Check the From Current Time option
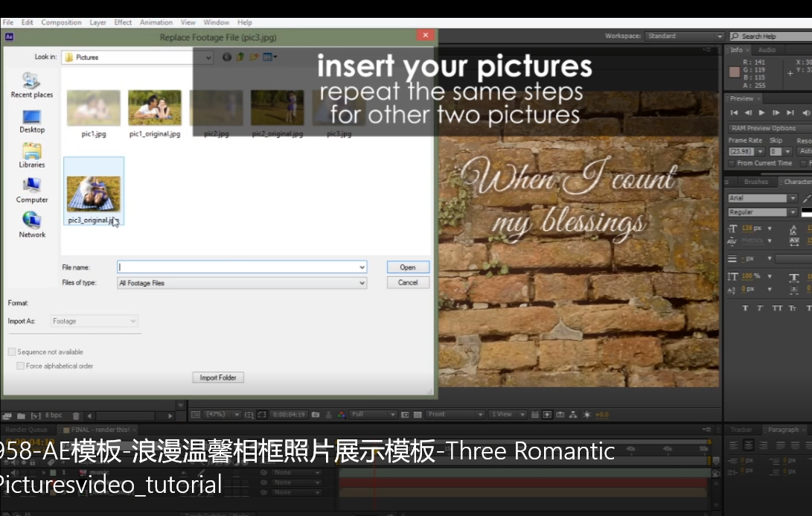812x516 pixels. pyautogui.click(x=732, y=163)
